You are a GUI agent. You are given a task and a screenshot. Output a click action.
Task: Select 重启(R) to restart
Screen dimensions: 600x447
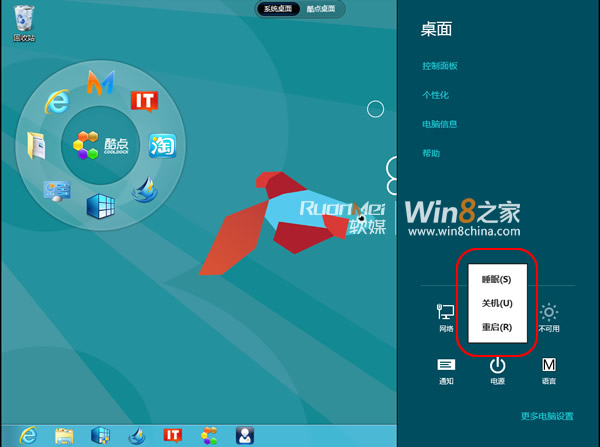[x=496, y=327]
